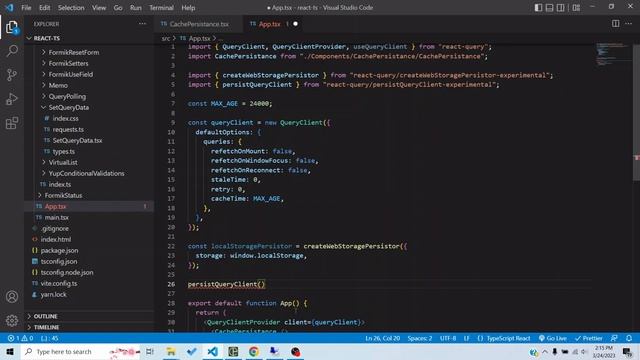Open Explorer views and more actions menu

(142, 24)
